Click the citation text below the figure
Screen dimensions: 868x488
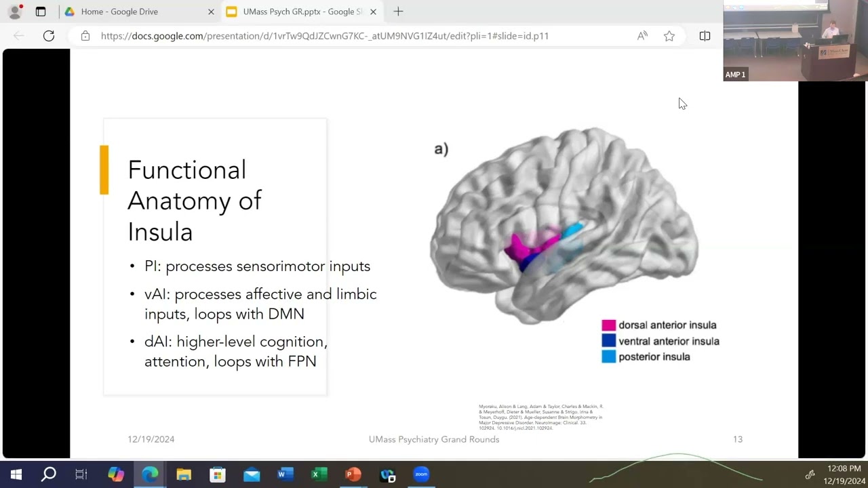pos(541,418)
